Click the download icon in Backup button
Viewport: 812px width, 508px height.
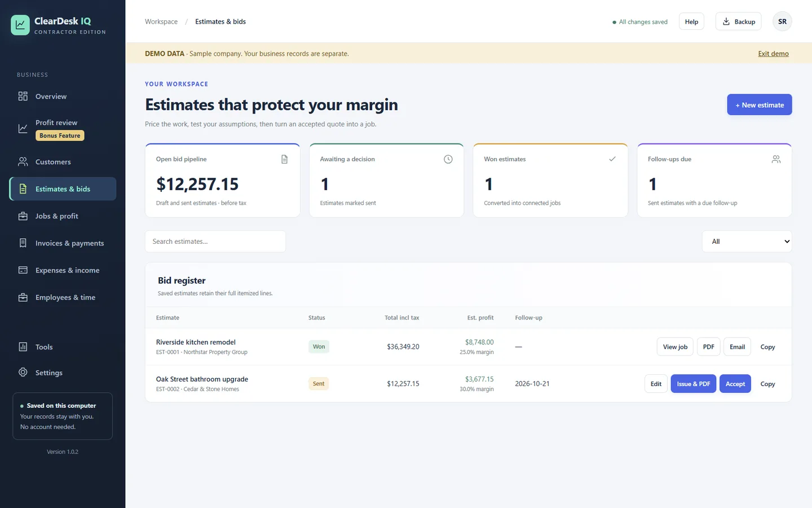coord(726,21)
